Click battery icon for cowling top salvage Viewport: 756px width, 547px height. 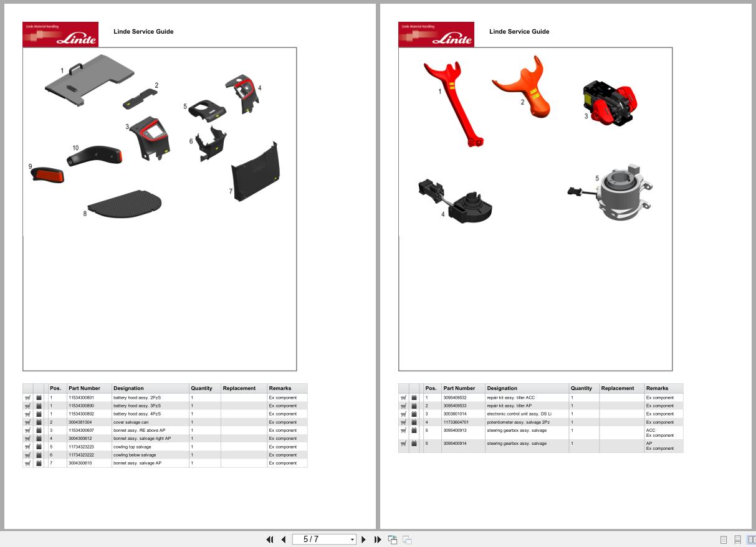pyautogui.click(x=39, y=447)
